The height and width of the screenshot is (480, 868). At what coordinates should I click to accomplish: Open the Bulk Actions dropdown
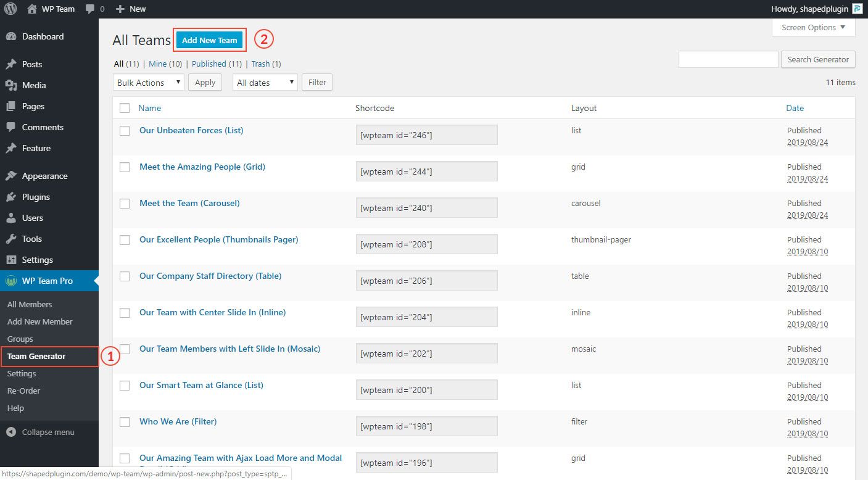point(149,83)
